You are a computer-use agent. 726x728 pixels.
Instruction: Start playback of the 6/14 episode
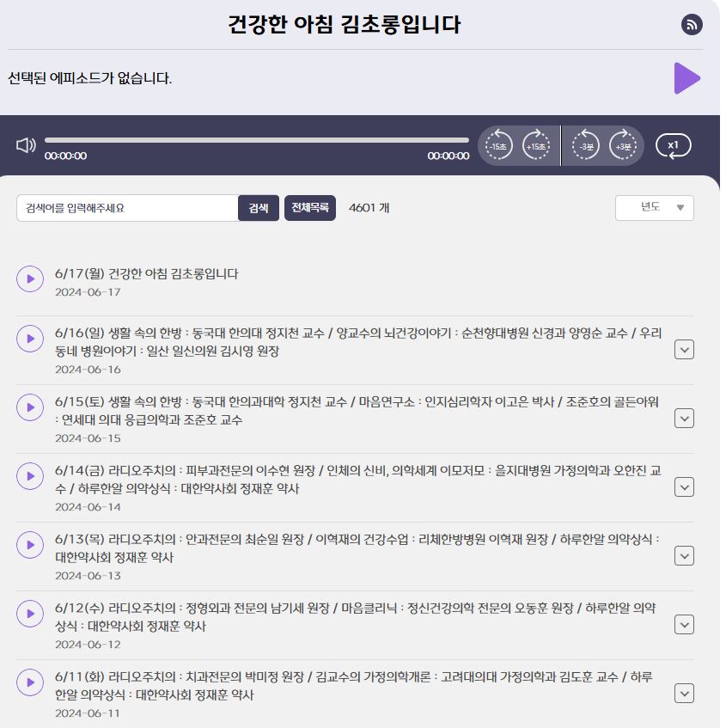coord(29,476)
